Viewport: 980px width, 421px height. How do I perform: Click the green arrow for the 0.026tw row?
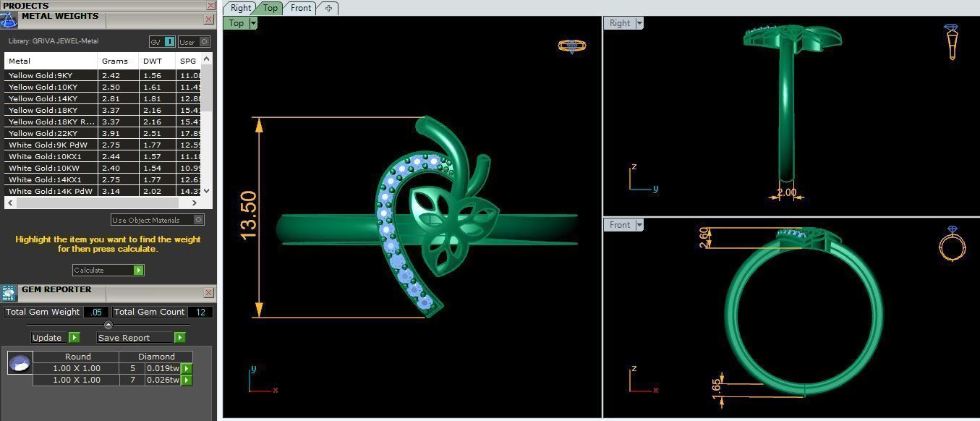tap(187, 380)
